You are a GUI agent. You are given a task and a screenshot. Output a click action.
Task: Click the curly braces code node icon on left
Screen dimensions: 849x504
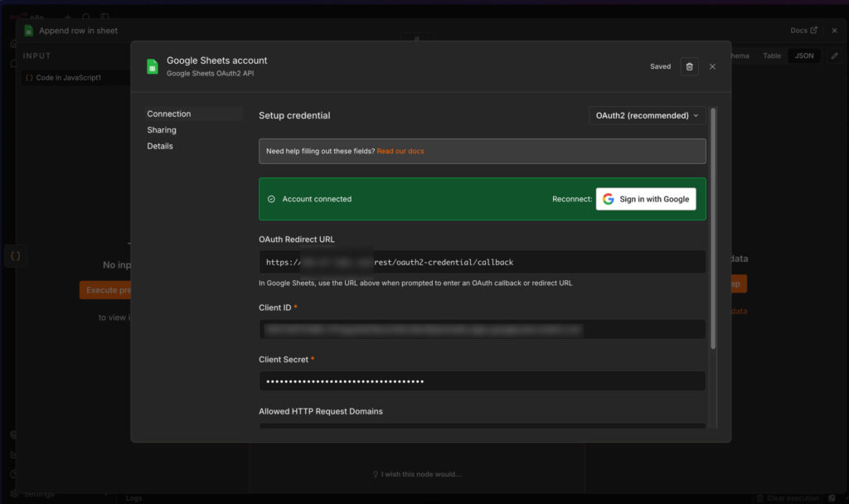point(15,256)
